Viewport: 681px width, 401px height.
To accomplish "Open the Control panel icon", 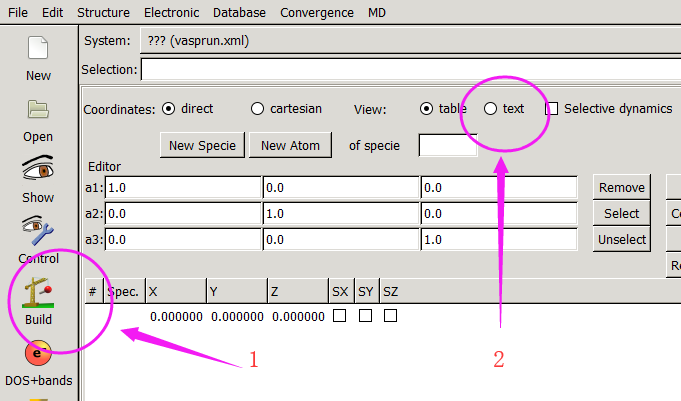I will tap(38, 232).
